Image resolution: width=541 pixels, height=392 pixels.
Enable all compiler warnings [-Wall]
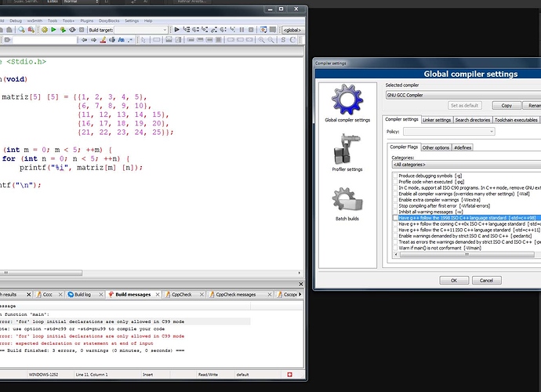(x=395, y=194)
